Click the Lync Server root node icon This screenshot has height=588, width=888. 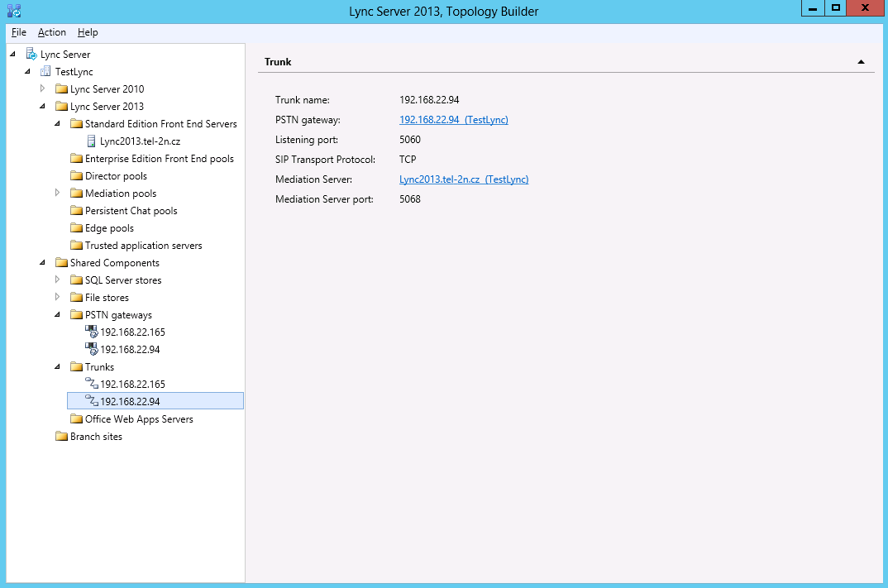coord(31,55)
